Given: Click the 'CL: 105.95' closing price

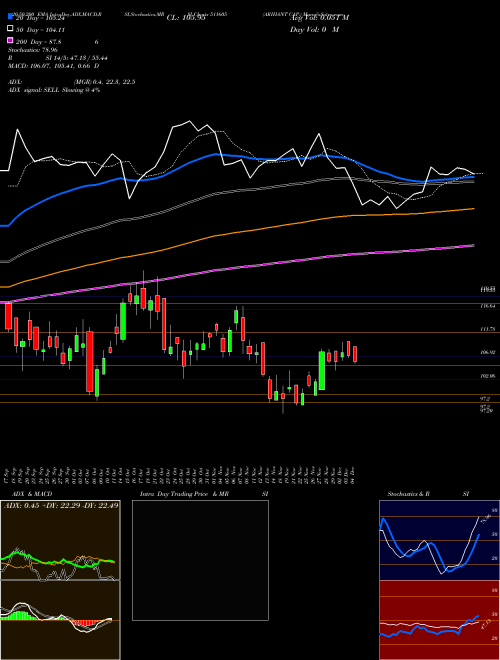Looking at the screenshot, I should [186, 18].
